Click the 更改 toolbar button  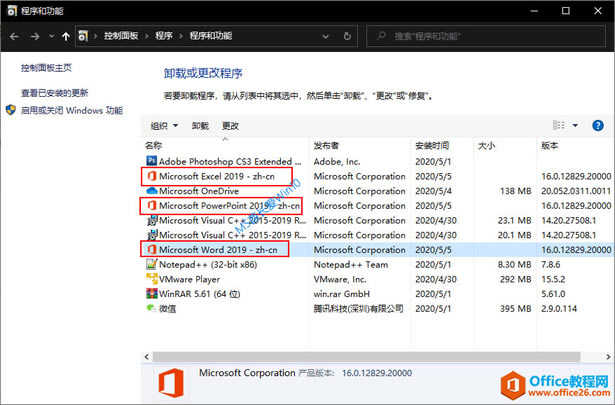(x=230, y=126)
